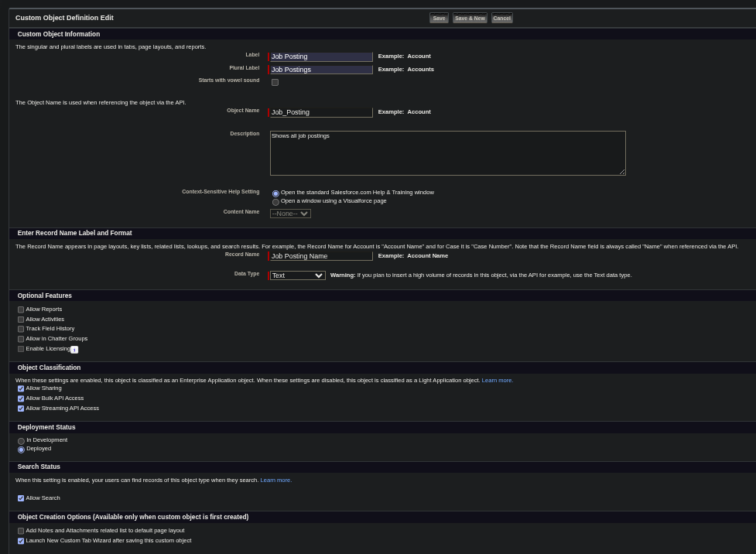Enable Track Field History

20,329
